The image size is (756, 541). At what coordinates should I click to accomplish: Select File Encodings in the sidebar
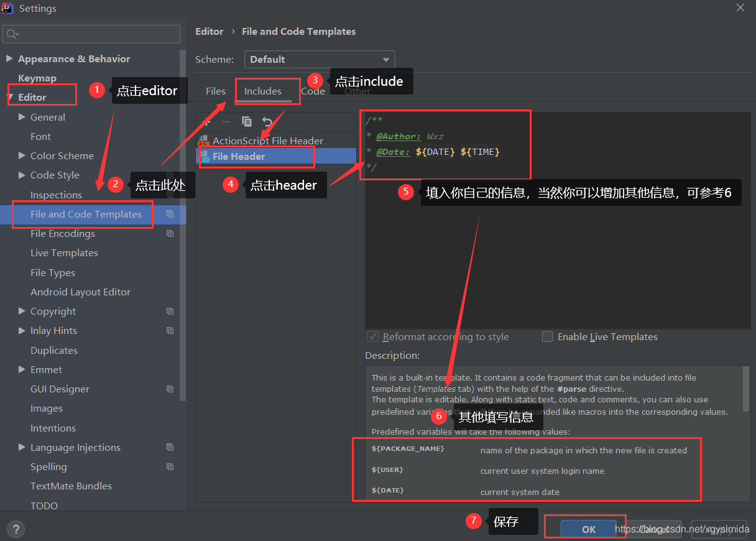click(62, 233)
